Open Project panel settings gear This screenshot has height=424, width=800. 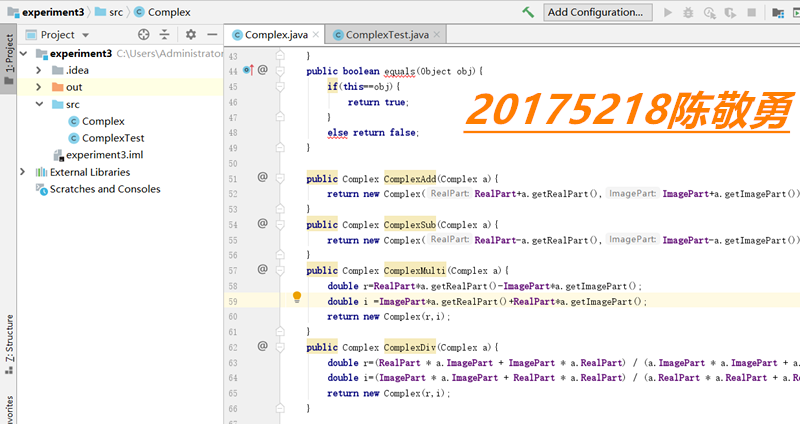[x=191, y=35]
